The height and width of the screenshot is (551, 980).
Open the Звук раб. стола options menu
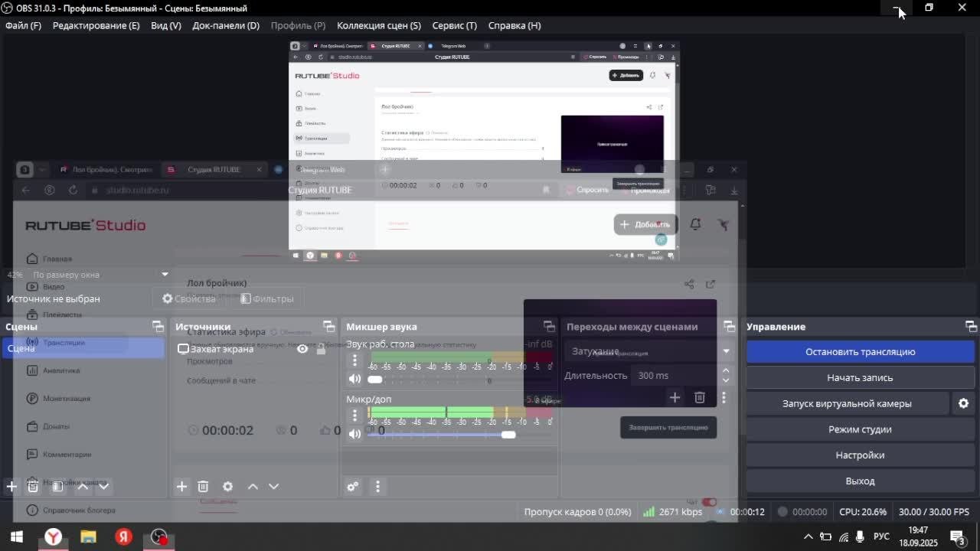(x=354, y=360)
